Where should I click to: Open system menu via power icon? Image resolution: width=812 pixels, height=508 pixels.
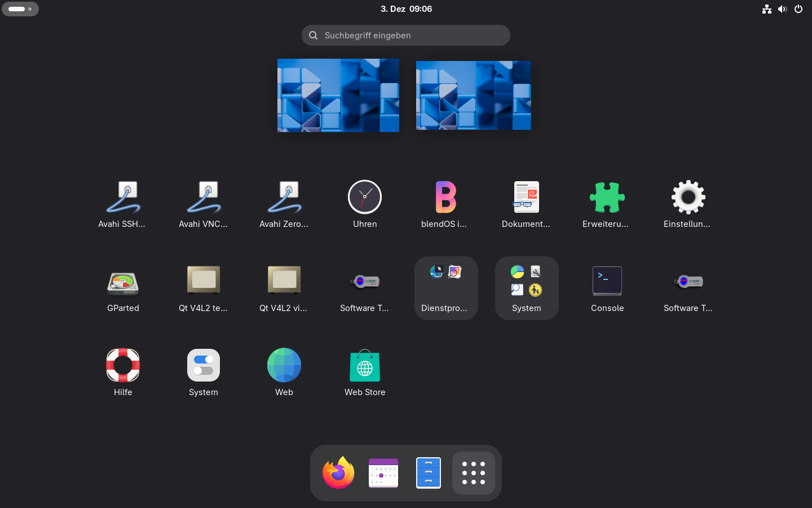798,9
